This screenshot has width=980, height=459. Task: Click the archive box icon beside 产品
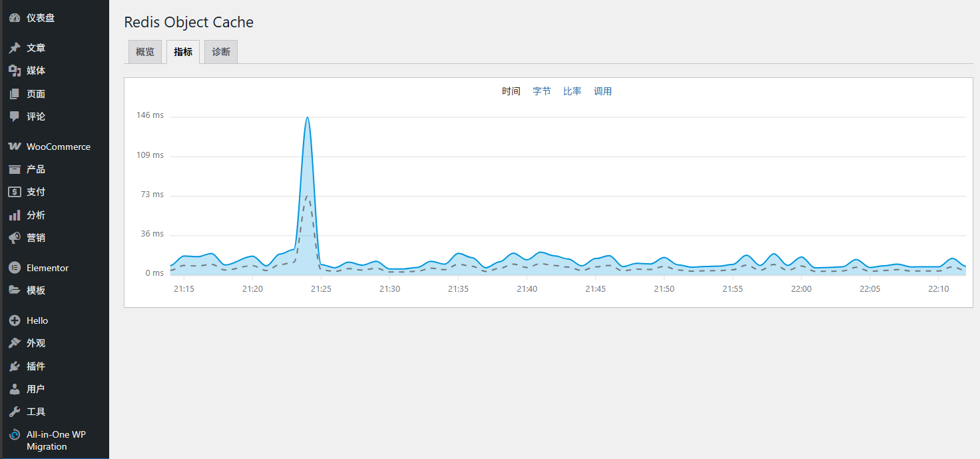15,169
